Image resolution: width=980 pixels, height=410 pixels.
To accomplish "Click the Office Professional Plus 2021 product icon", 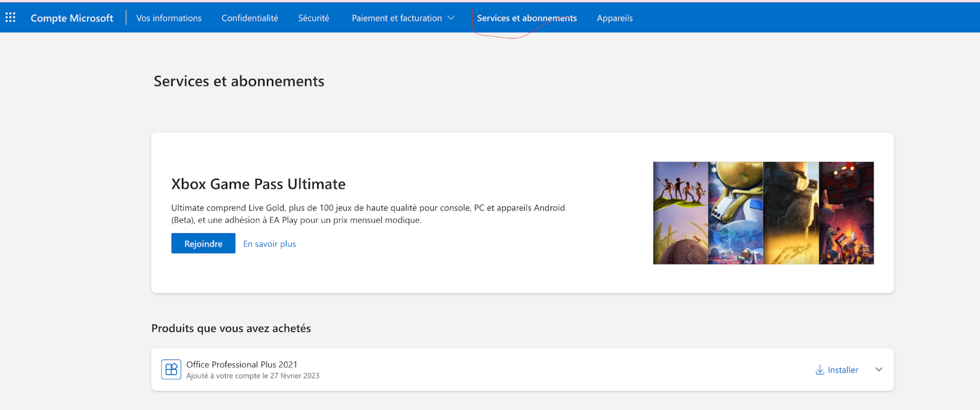I will [171, 370].
